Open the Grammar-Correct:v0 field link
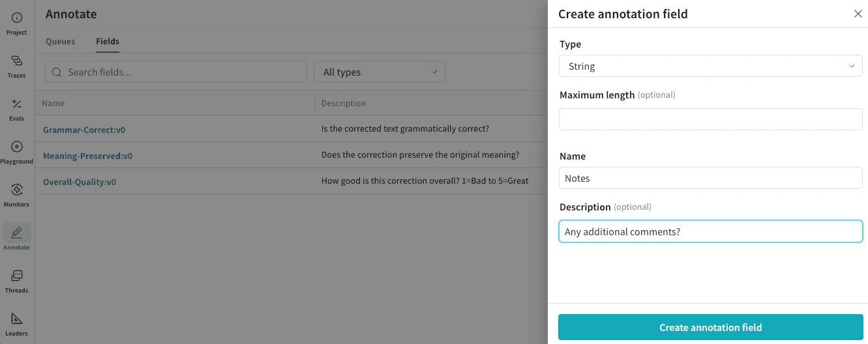This screenshot has width=868, height=344. 84,130
